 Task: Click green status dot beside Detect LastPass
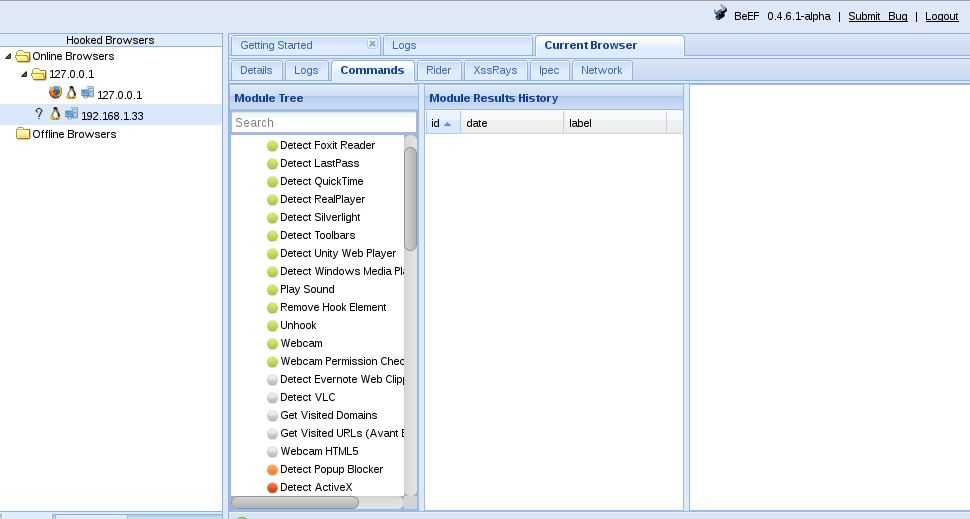272,164
